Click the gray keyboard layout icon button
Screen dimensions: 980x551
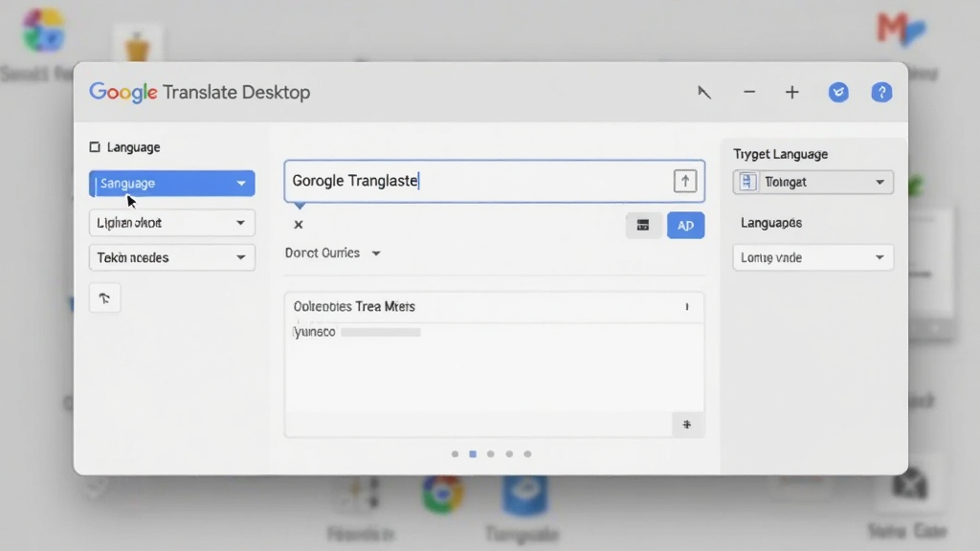pos(643,225)
